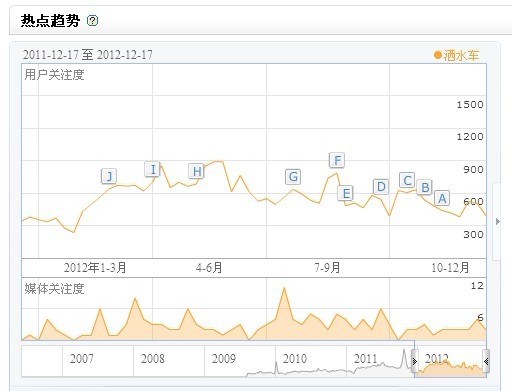Screen dimensions: 512x391
Task: Select event marker I on the chart
Action: click(x=153, y=169)
